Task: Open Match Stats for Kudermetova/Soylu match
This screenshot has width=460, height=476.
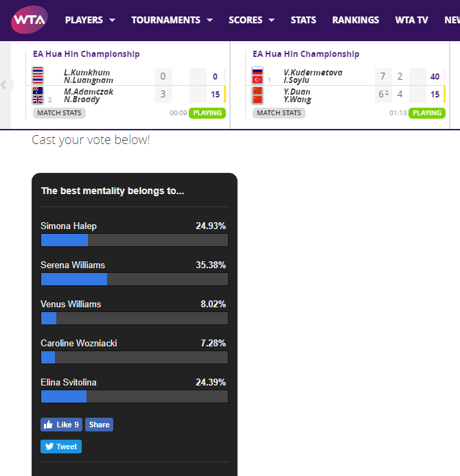Action: tap(279, 113)
